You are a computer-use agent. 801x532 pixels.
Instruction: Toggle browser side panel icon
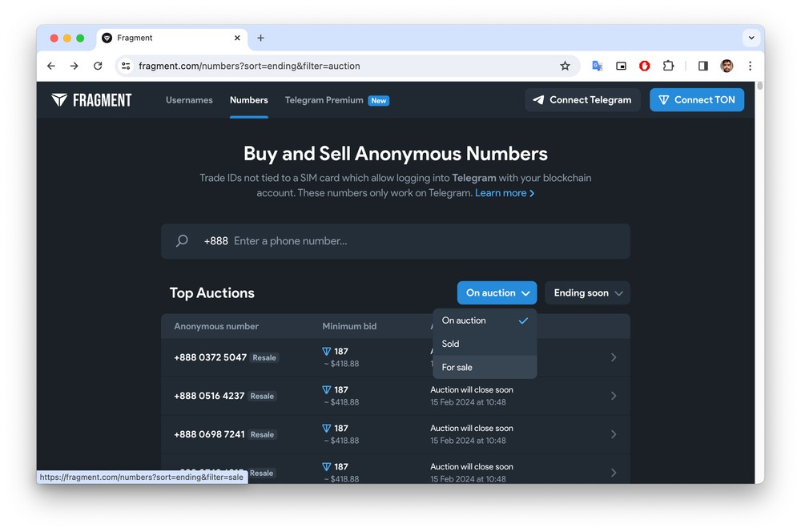(x=703, y=66)
